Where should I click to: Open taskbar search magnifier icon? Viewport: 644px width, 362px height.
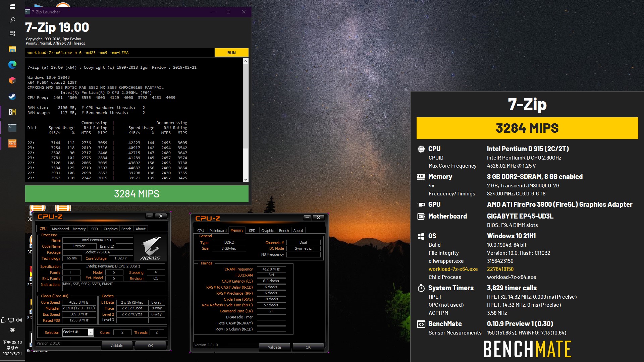[x=12, y=20]
